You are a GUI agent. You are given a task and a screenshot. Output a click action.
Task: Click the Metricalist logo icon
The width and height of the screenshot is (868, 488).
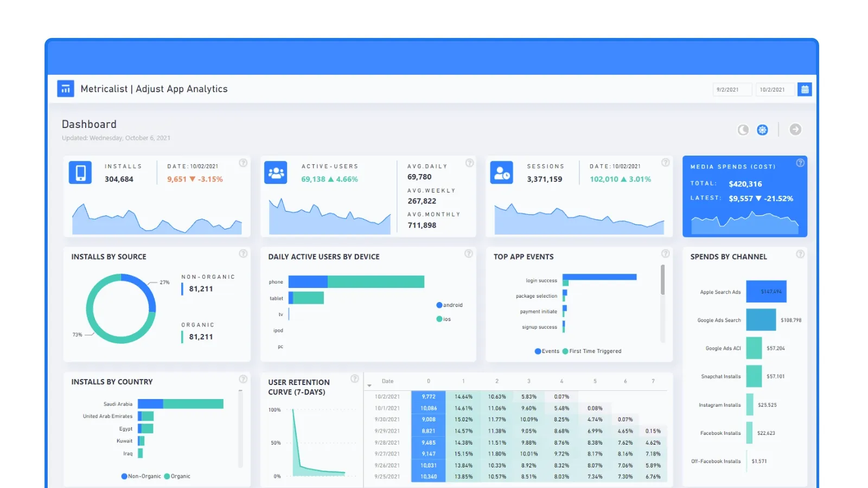pyautogui.click(x=66, y=89)
